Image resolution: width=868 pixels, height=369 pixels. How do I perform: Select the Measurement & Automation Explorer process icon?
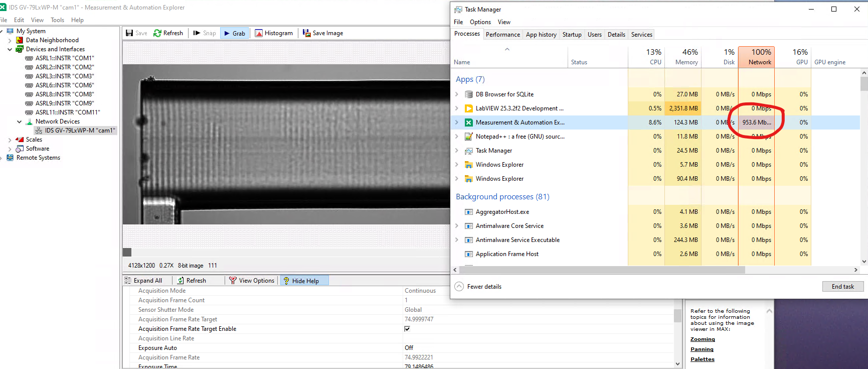(x=469, y=122)
